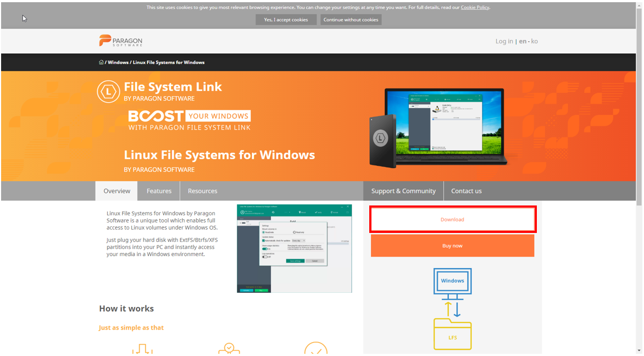Open the Log in link

(504, 41)
